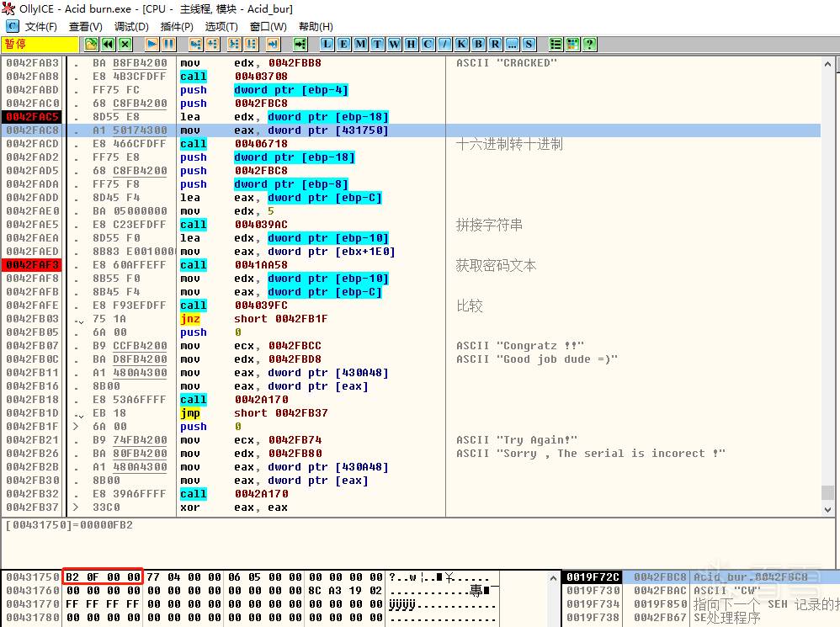Image resolution: width=840 pixels, height=627 pixels.
Task: Click the MDI system menu icon left of 文件
Action: point(13,26)
